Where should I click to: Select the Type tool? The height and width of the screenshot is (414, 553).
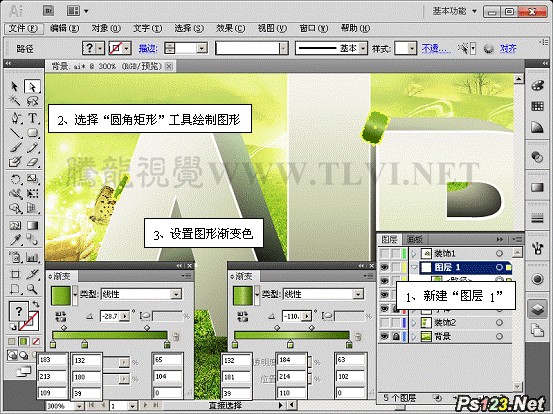[32, 117]
